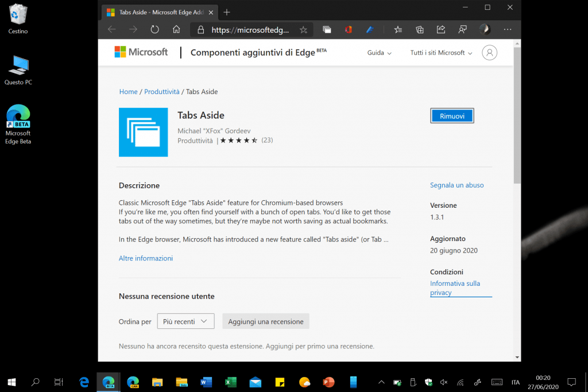588x392 pixels.
Task: Open the Ordina per Più recenti dropdown
Action: point(185,321)
